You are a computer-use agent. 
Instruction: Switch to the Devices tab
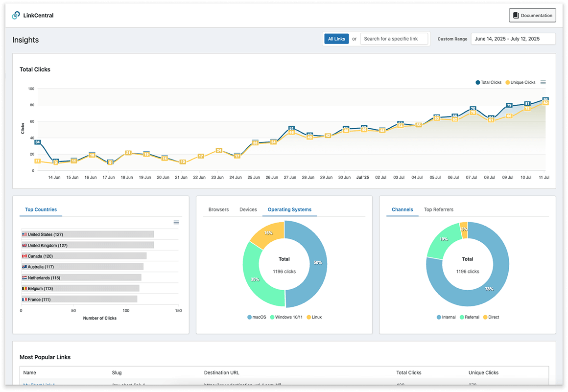coord(248,209)
